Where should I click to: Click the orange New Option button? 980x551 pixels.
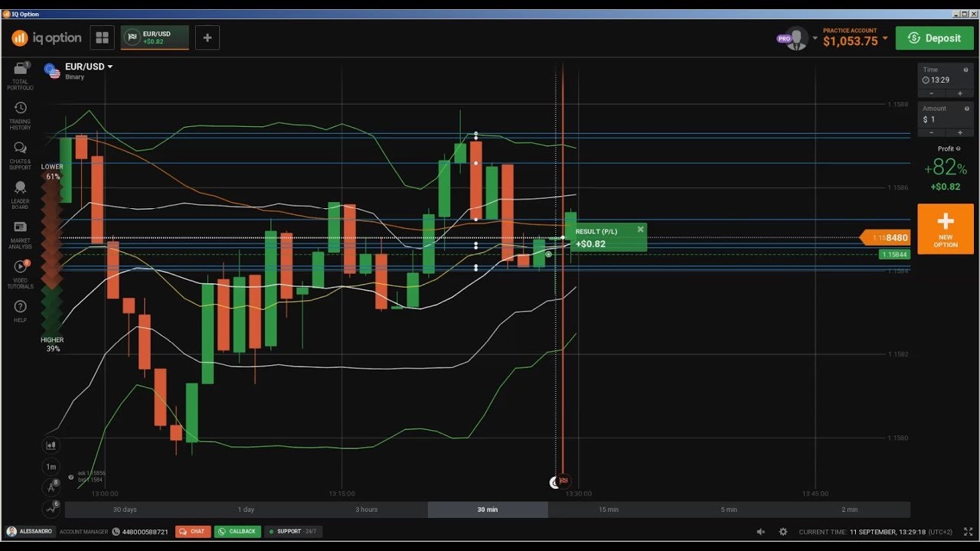(x=946, y=229)
